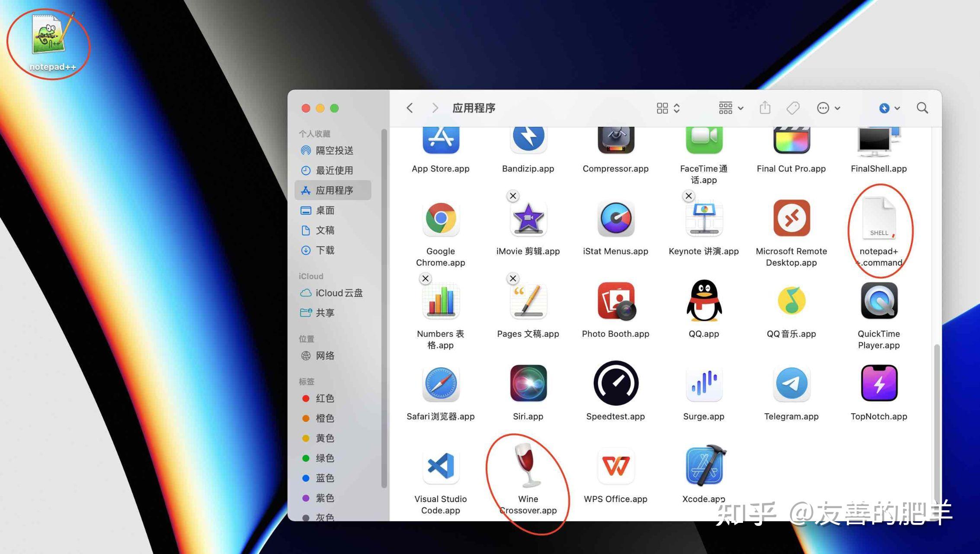Click the X badge on Keynote
Image resolution: width=980 pixels, height=554 pixels.
point(689,196)
